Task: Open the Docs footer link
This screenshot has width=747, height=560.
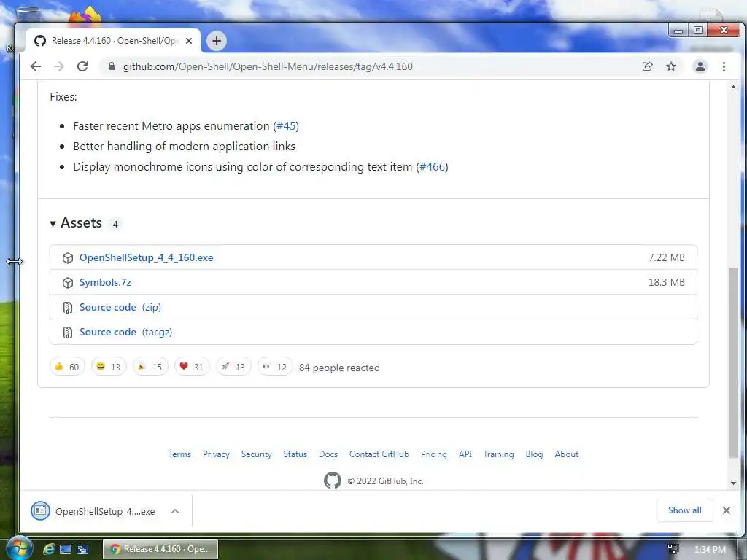Action: (x=328, y=454)
